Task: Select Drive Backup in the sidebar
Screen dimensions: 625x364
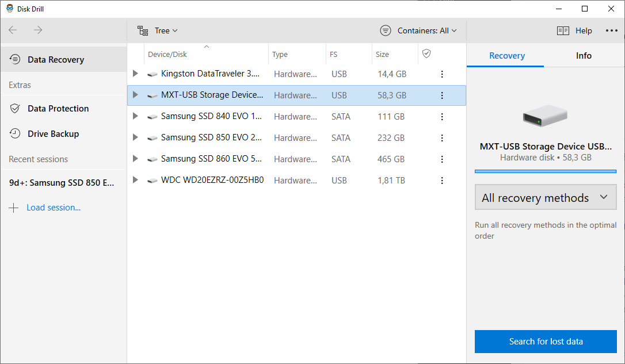Action: click(x=64, y=134)
